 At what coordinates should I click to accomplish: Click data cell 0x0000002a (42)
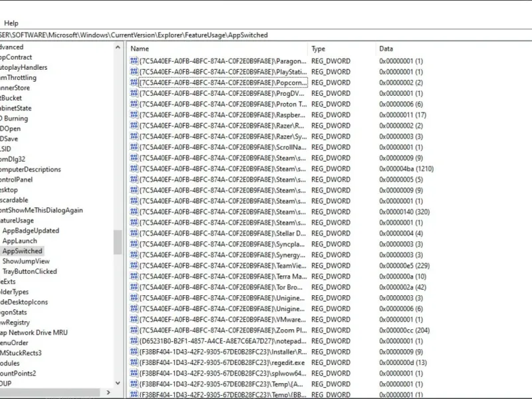coord(403,287)
